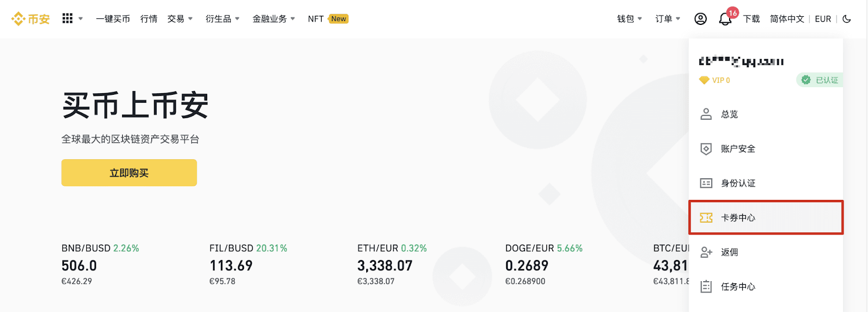Open 账户安全 account security in the user menu
The height and width of the screenshot is (312, 868).
(766, 149)
